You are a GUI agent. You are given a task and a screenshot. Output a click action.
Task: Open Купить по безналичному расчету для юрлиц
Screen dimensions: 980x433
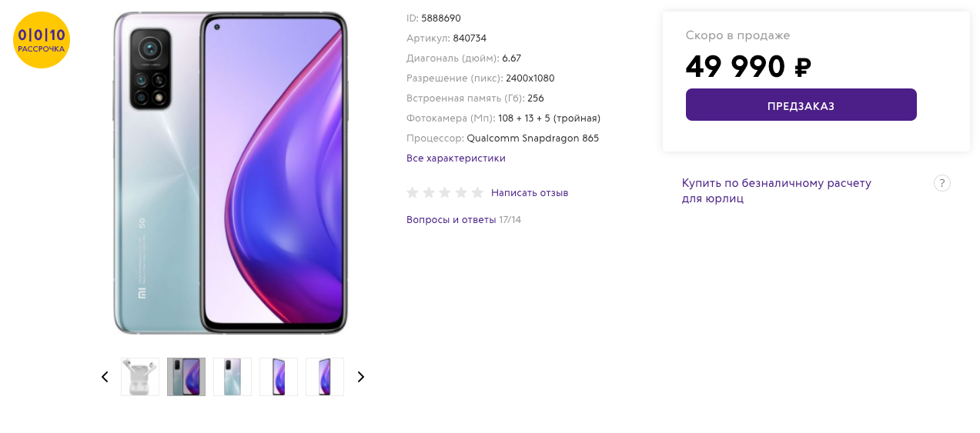tap(776, 191)
